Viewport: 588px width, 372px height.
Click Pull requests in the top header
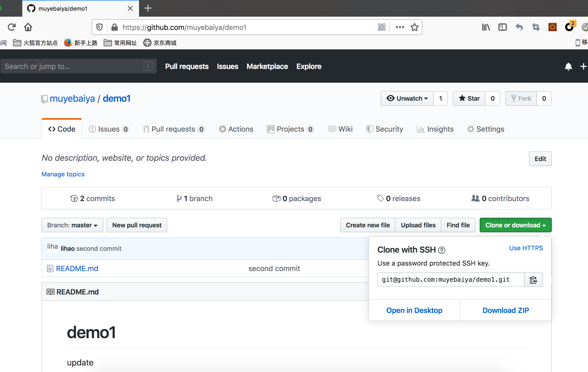click(187, 66)
